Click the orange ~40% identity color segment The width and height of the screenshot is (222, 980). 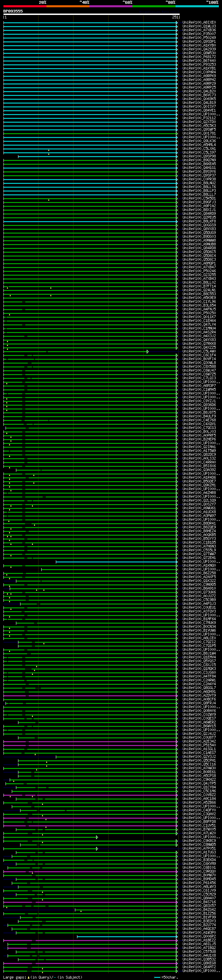(68, 6)
